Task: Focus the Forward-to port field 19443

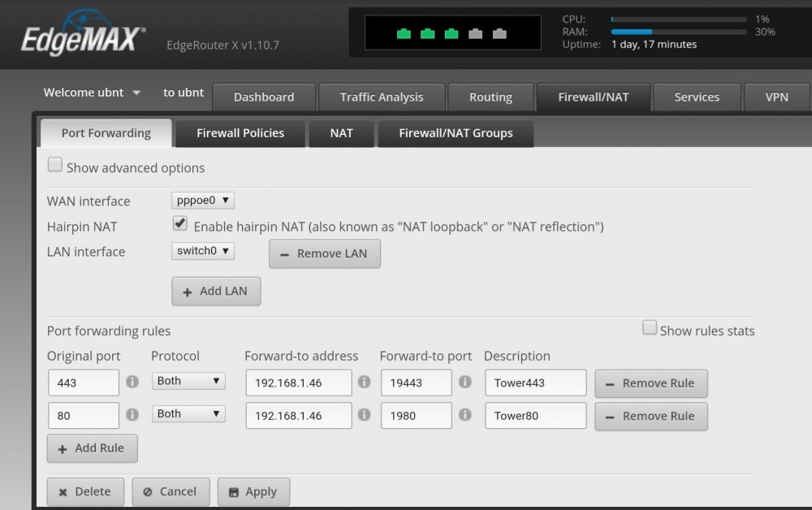Action: pyautogui.click(x=417, y=382)
